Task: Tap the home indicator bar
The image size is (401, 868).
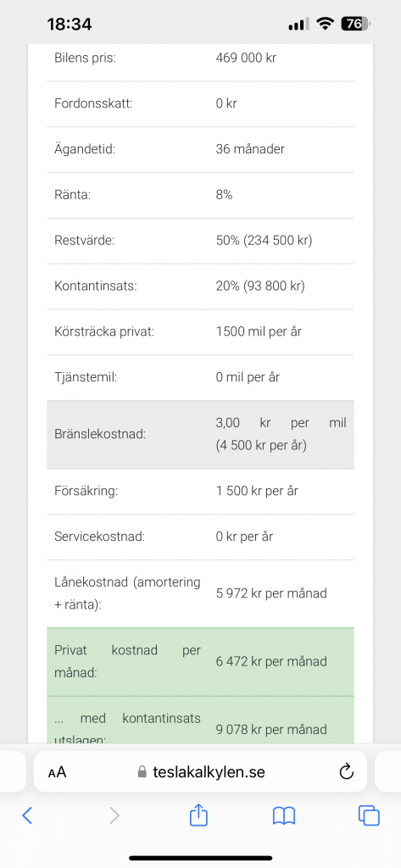Action: (x=200, y=858)
